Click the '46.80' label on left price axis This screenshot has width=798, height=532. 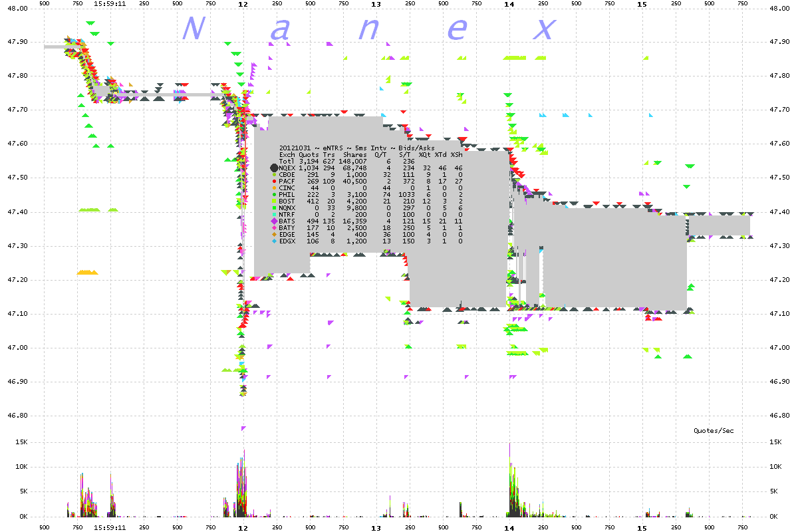17,415
